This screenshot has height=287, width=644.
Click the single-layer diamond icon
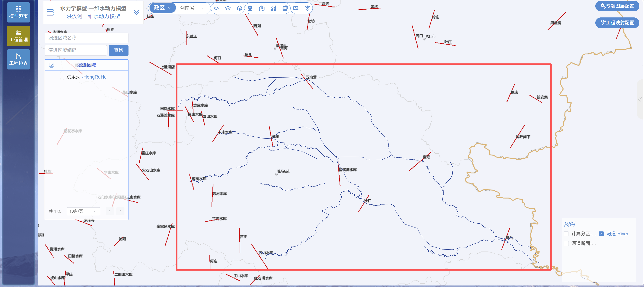(216, 8)
